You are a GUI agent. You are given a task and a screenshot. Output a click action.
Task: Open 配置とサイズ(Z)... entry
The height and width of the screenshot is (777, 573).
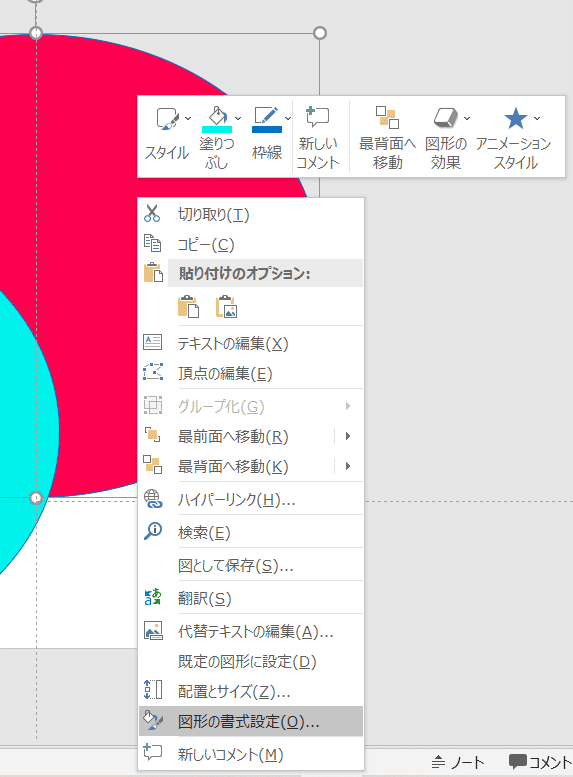tap(251, 691)
